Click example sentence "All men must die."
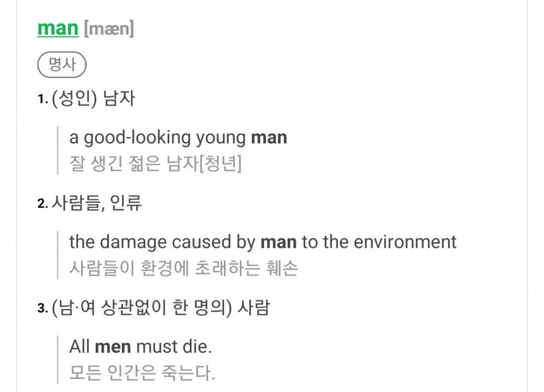 140,346
